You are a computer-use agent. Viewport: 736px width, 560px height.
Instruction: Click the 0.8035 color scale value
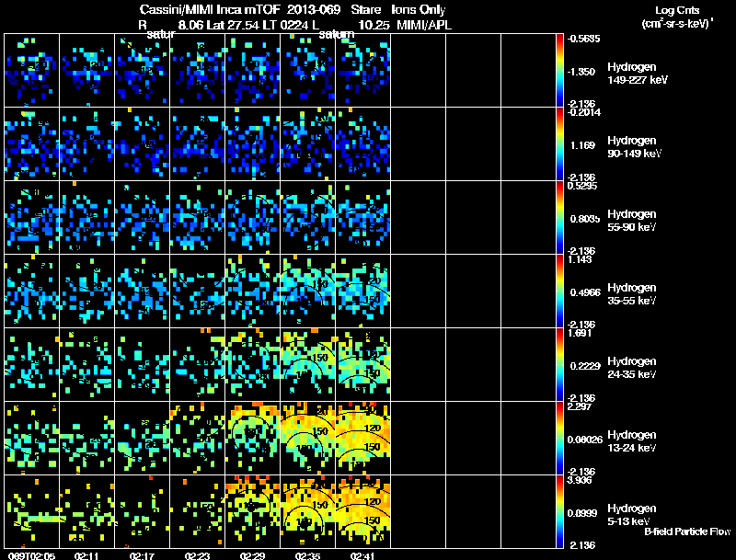(x=584, y=219)
